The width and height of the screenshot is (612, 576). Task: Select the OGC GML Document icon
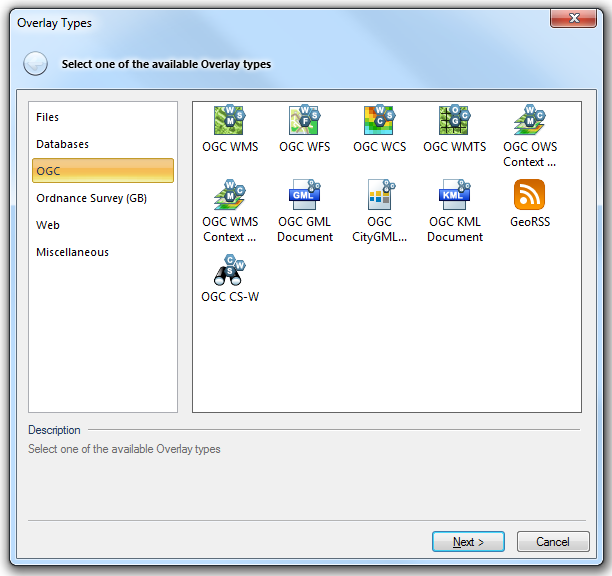click(304, 195)
